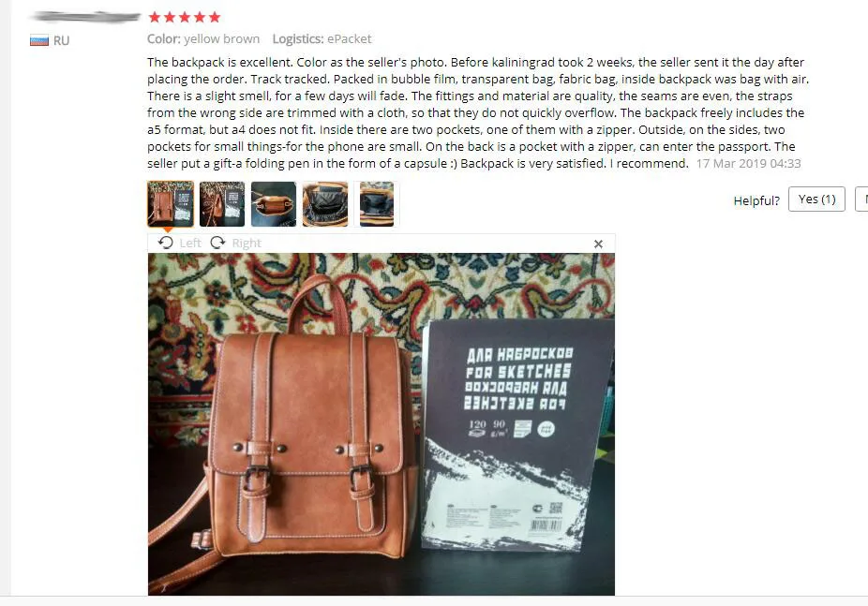Image resolution: width=868 pixels, height=606 pixels.
Task: Click the blurred reviewer username
Action: point(84,17)
